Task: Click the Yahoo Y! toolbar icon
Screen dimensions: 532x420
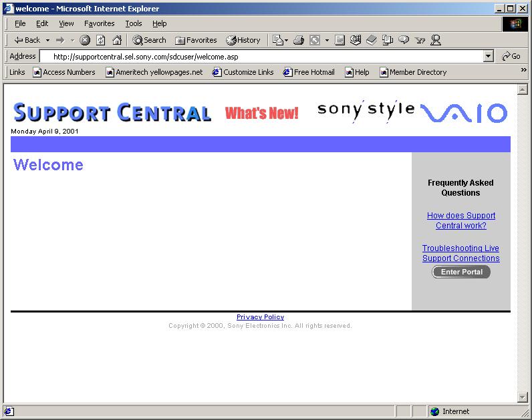Action: coord(420,41)
